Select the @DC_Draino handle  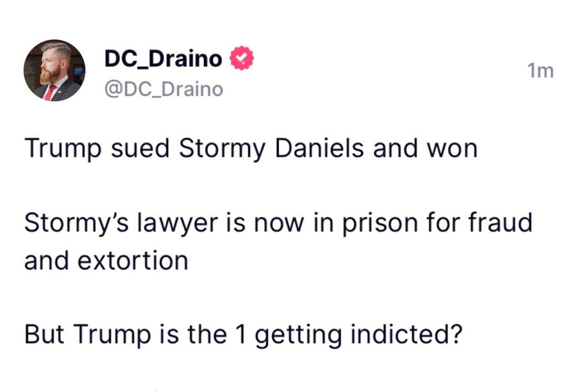click(x=164, y=90)
